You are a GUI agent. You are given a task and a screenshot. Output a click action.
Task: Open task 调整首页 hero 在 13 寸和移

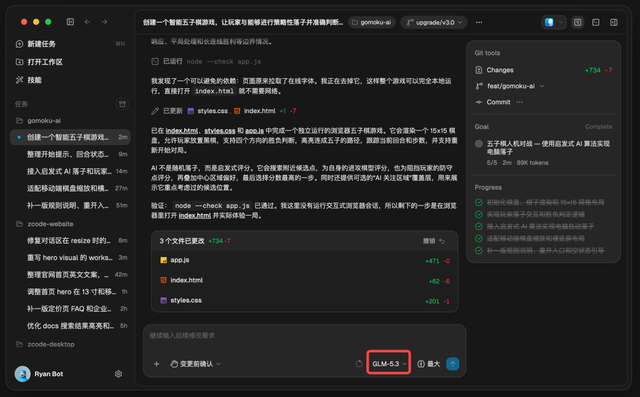click(70, 291)
